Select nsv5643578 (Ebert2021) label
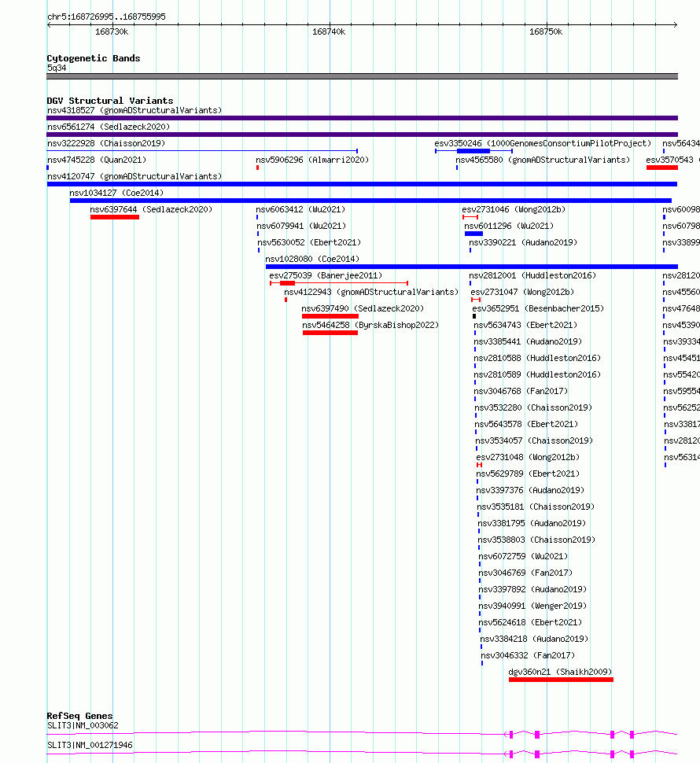The width and height of the screenshot is (700, 763). coord(526,425)
